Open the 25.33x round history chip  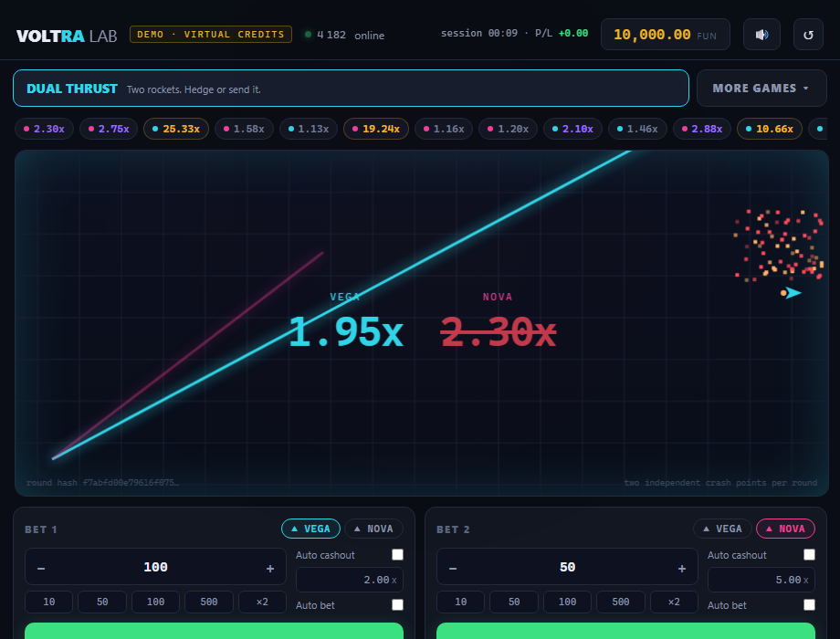point(176,129)
